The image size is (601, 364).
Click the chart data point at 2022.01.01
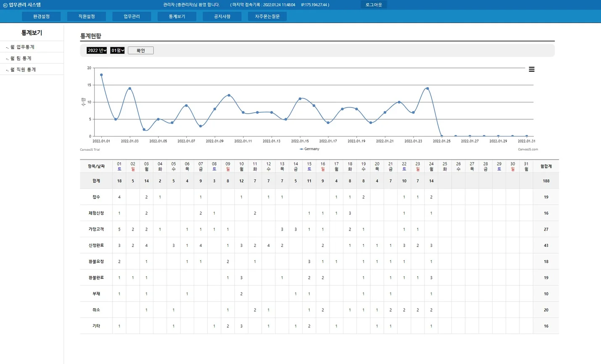pos(101,75)
